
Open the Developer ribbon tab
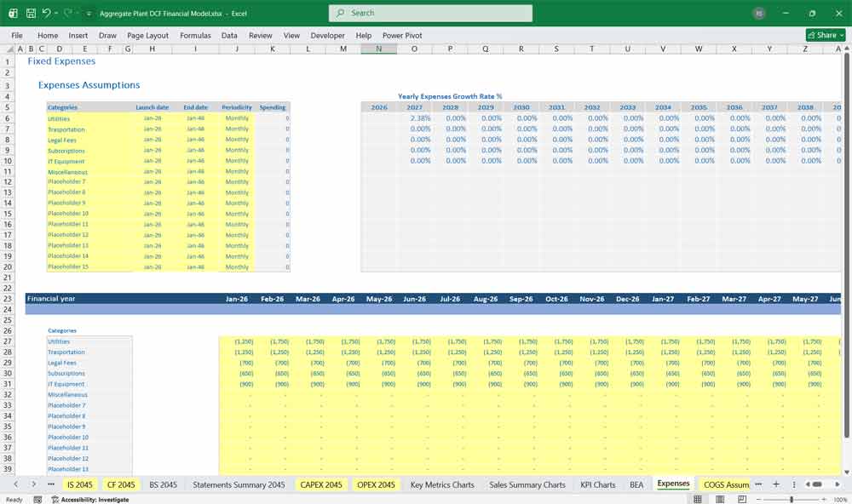328,35
